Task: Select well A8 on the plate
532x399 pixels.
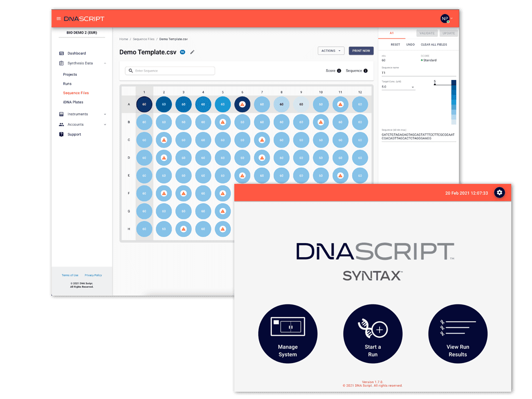Action: click(x=282, y=104)
